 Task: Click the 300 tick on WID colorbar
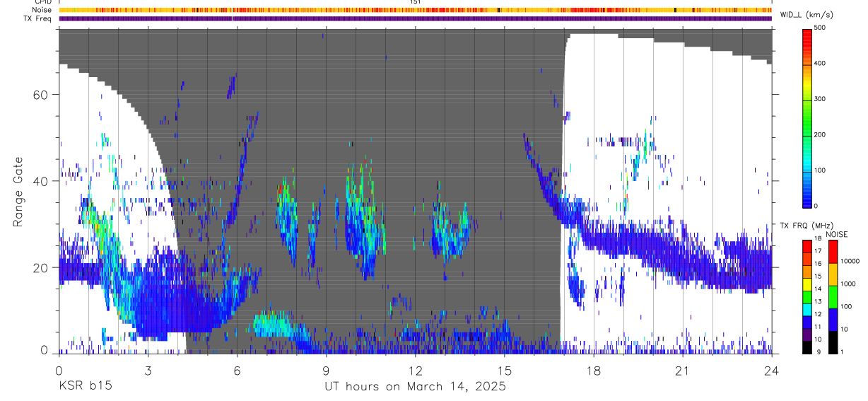[x=821, y=99]
